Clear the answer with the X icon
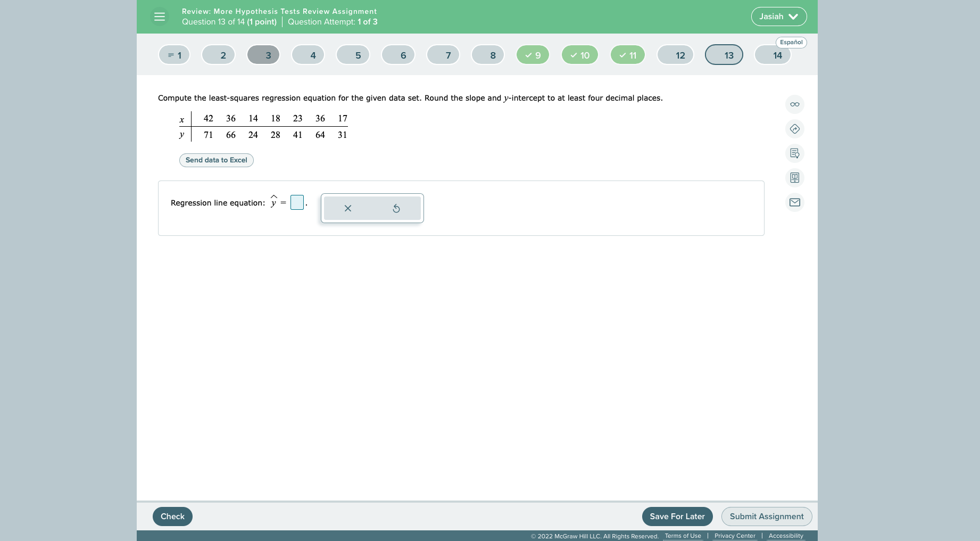 tap(347, 208)
